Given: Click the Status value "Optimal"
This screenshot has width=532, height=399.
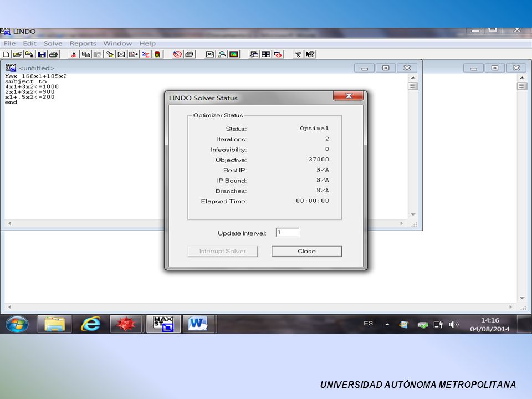Looking at the screenshot, I should click(x=314, y=129).
